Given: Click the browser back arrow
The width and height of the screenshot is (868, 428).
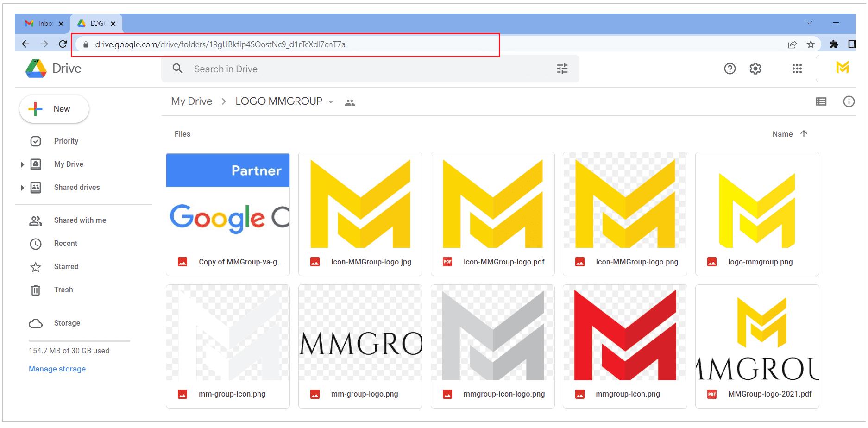Looking at the screenshot, I should point(26,44).
